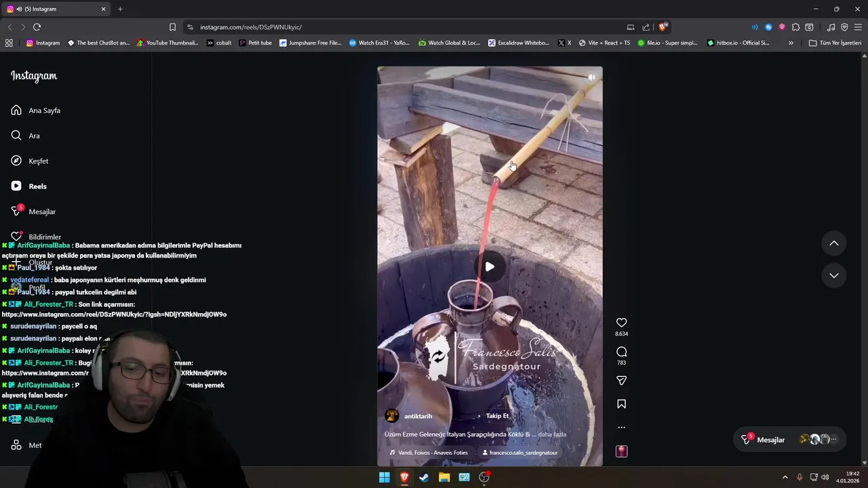
Task: Share the reel via the paper-plane icon
Action: pyautogui.click(x=621, y=381)
